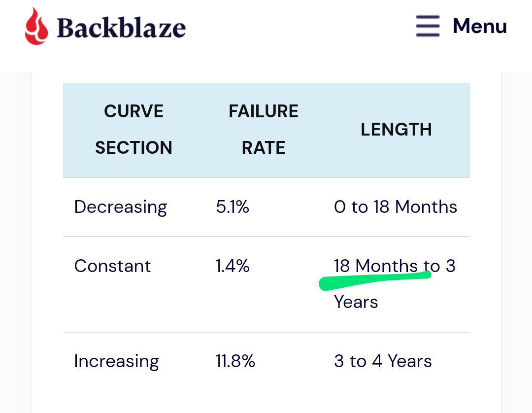Click the 0 to 18 Months cell
The image size is (532, 413).
tap(396, 206)
